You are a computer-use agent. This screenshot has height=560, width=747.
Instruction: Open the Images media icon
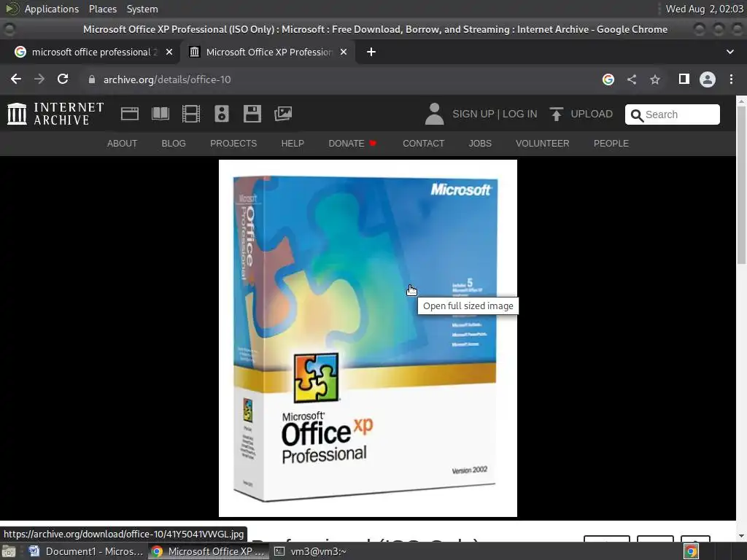click(x=283, y=114)
